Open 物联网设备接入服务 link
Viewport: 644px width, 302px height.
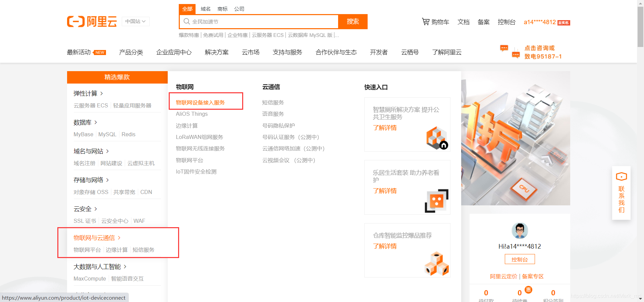[x=200, y=102]
